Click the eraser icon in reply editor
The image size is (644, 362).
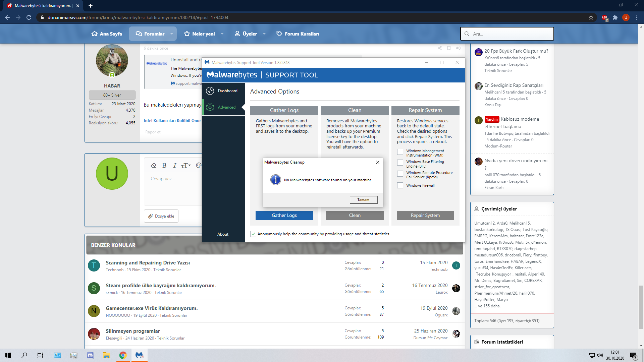coord(154,165)
